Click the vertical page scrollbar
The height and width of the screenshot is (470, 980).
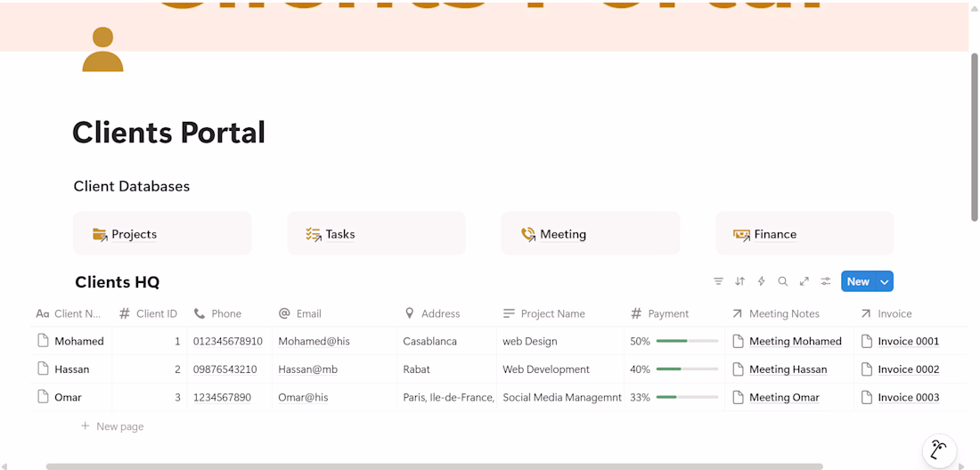point(974,137)
